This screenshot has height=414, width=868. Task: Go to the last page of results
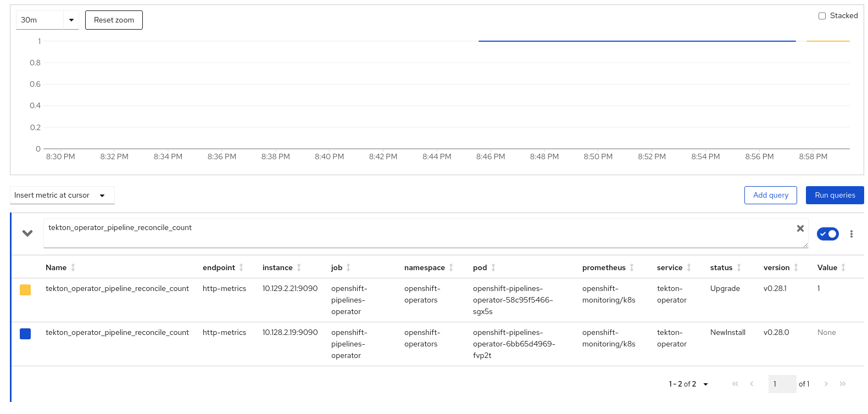(x=843, y=384)
